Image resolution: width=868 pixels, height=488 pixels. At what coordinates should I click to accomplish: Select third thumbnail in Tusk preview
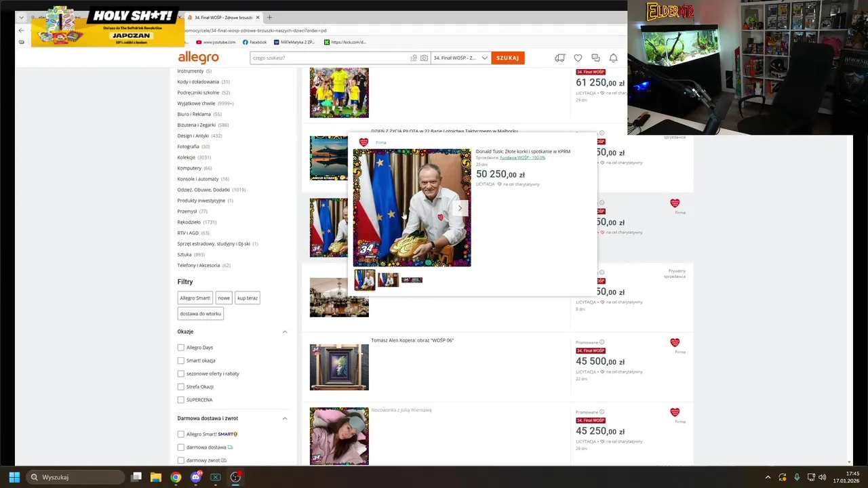pyautogui.click(x=412, y=280)
